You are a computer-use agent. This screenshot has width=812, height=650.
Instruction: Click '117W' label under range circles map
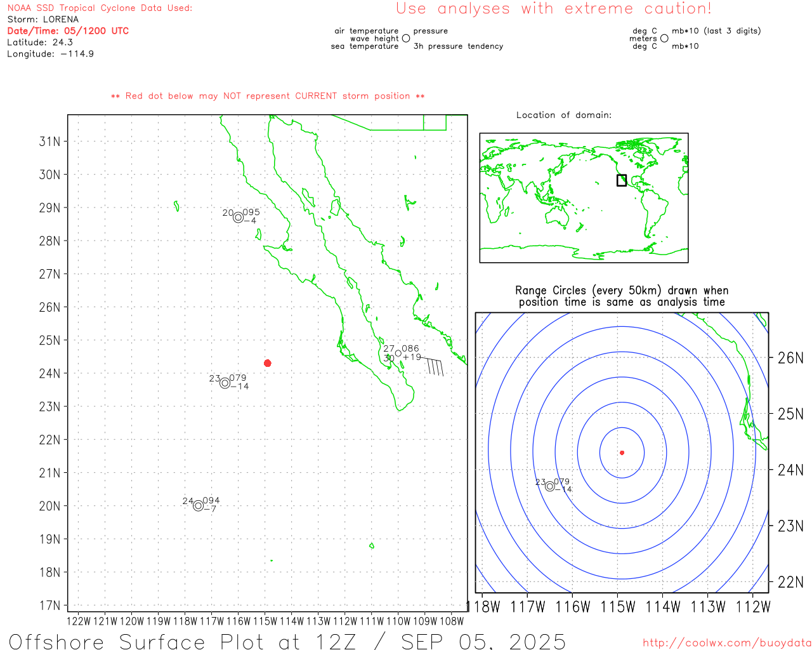click(x=528, y=607)
